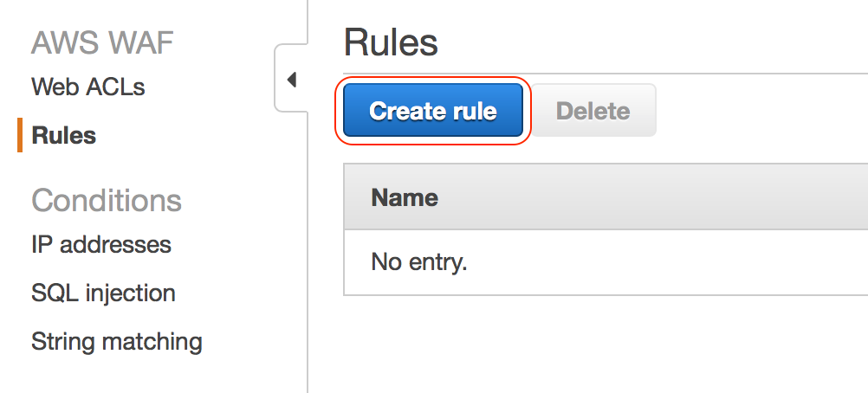Image resolution: width=868 pixels, height=393 pixels.
Task: Click the blank toolbar area right of Delete
Action: (x=762, y=111)
